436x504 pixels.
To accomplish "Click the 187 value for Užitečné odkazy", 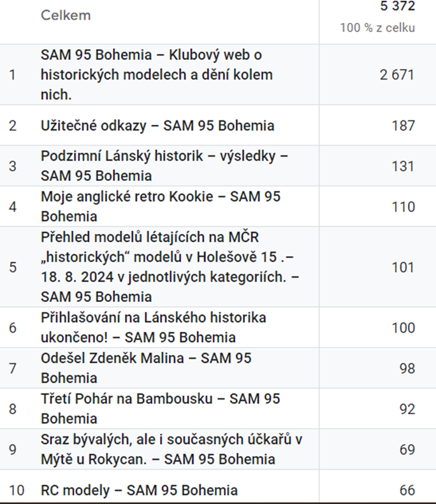I will [x=403, y=126].
